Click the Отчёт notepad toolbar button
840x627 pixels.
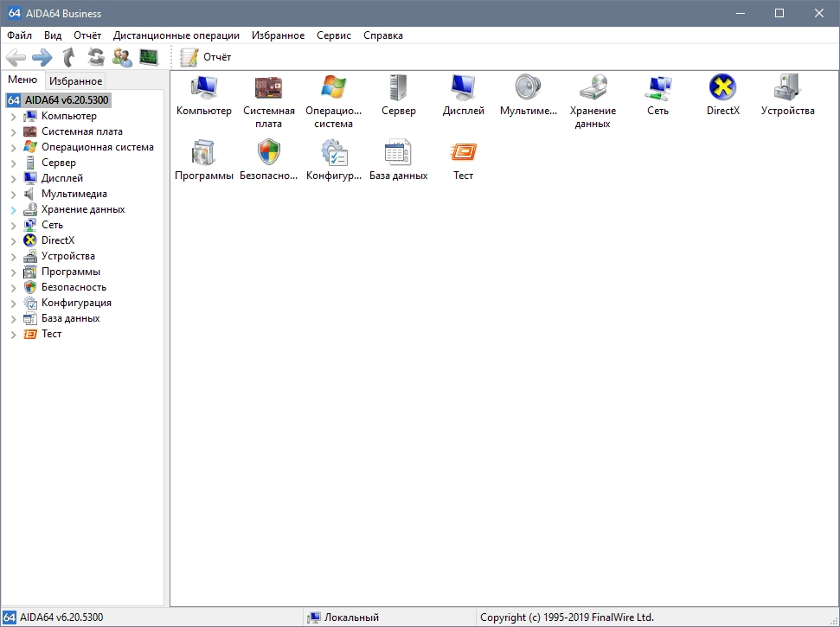click(206, 57)
